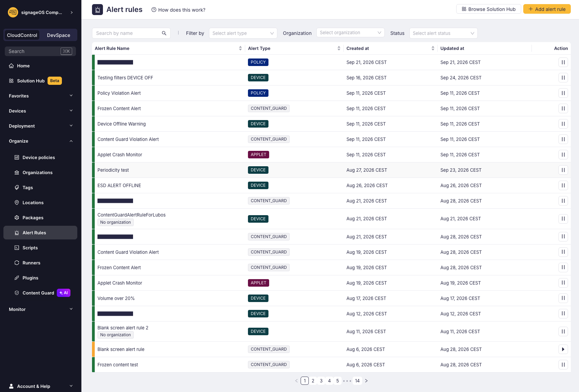579x392 pixels.
Task: Click the Alert rules bell icon in the header
Action: (97, 10)
